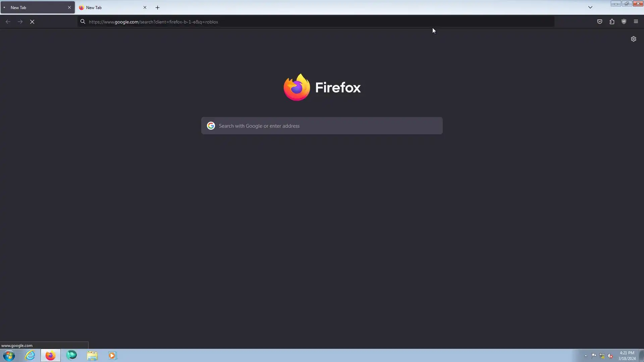The height and width of the screenshot is (362, 644).
Task: Click the uBlock Origin shield icon
Action: (624, 22)
